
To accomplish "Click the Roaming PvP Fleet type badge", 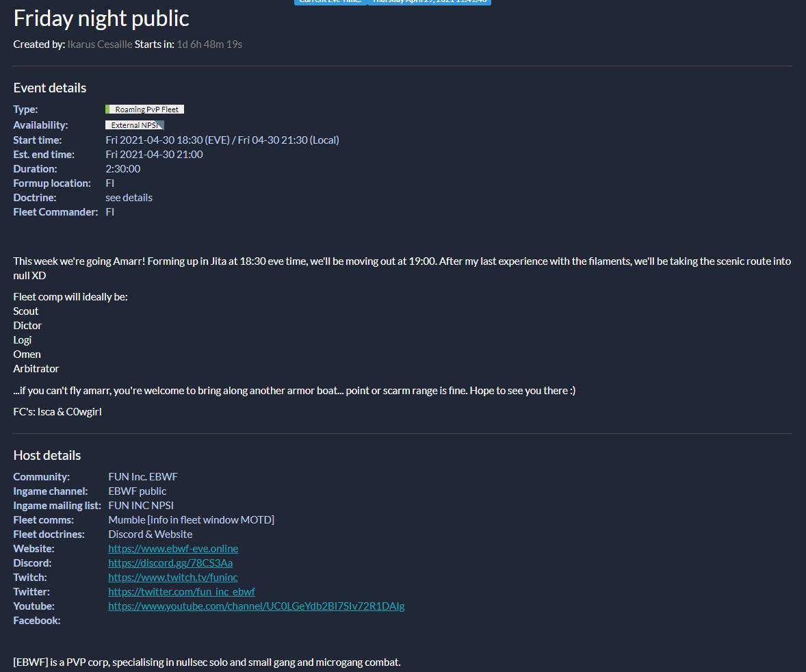I will pos(144,109).
